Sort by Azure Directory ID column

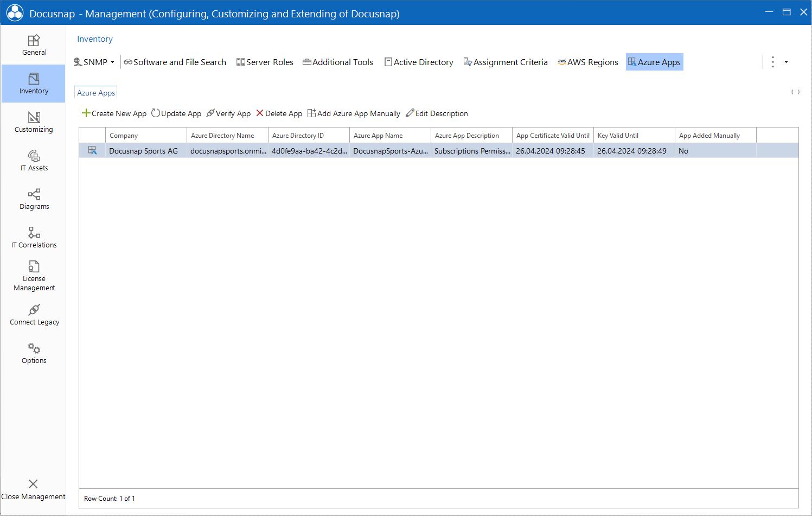pos(309,135)
